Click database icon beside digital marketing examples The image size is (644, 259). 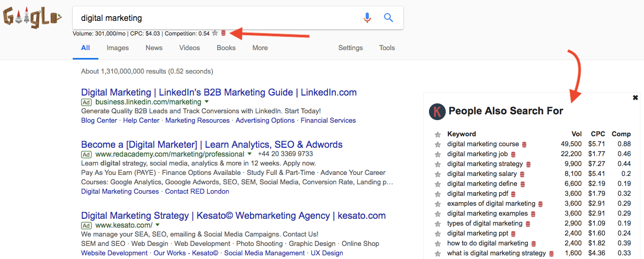point(533,214)
